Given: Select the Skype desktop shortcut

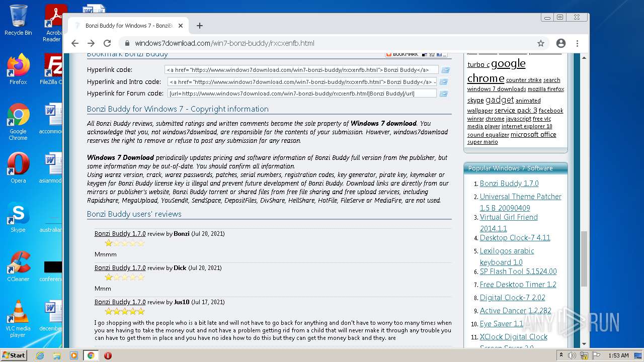Looking at the screenshot, I should click(18, 217).
